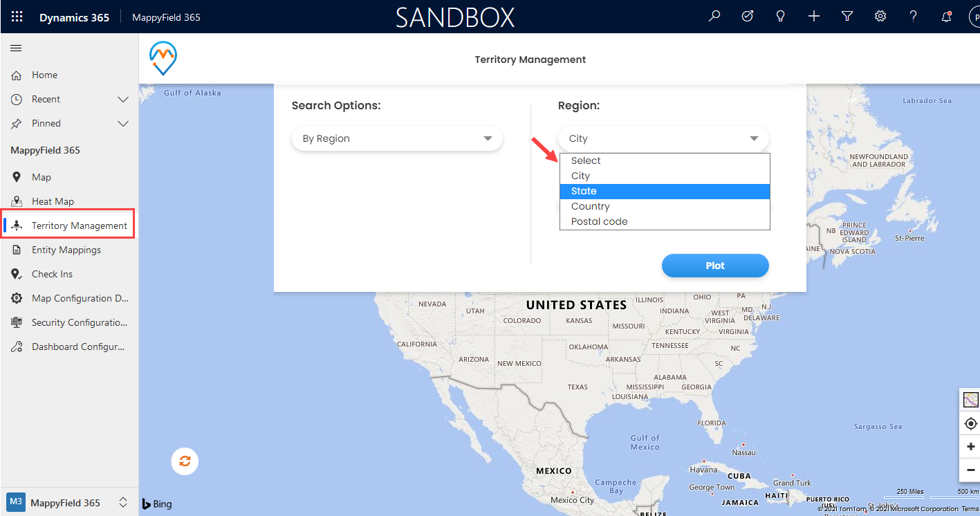Click the UNITED STATES map label
This screenshot has width=980, height=516.
tap(576, 305)
